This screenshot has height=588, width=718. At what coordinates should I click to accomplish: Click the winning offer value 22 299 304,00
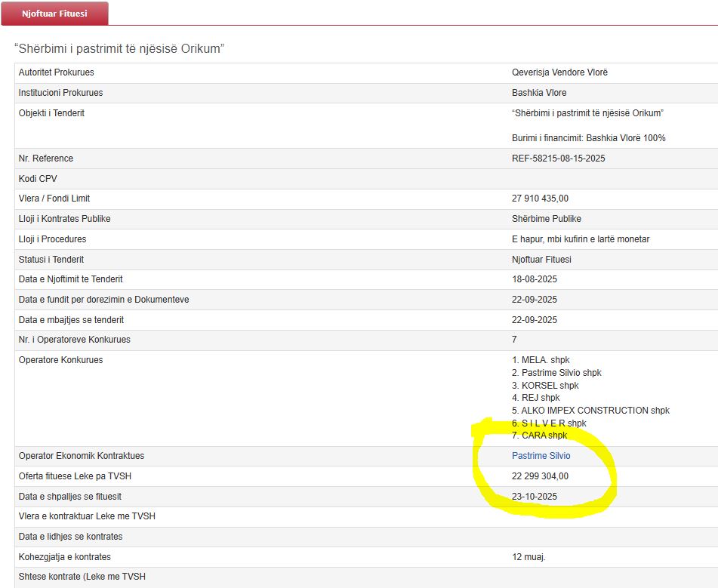[x=540, y=476]
